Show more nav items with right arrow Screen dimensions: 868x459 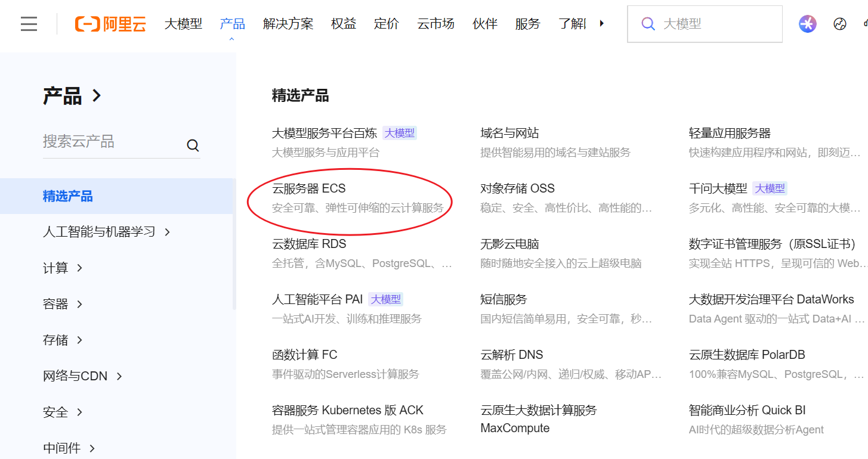601,23
